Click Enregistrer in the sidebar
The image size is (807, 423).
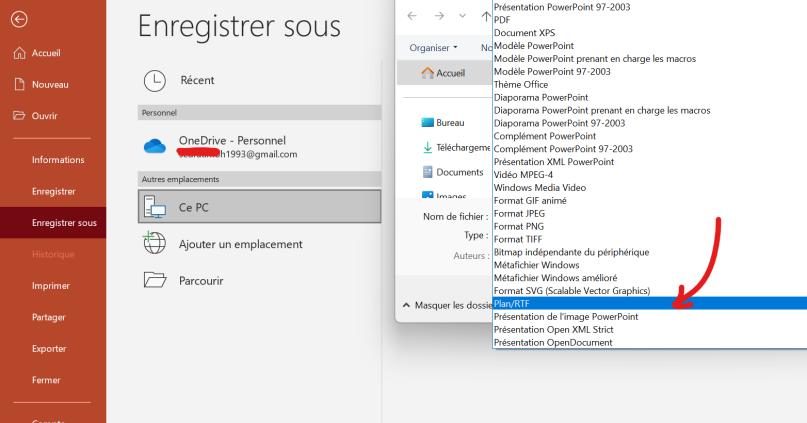(54, 191)
